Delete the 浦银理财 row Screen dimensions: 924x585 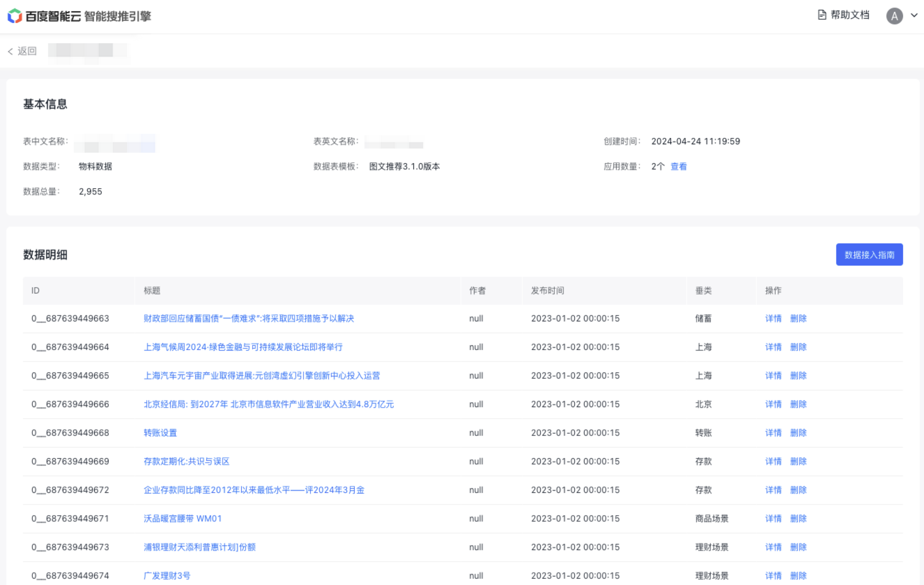click(x=798, y=547)
